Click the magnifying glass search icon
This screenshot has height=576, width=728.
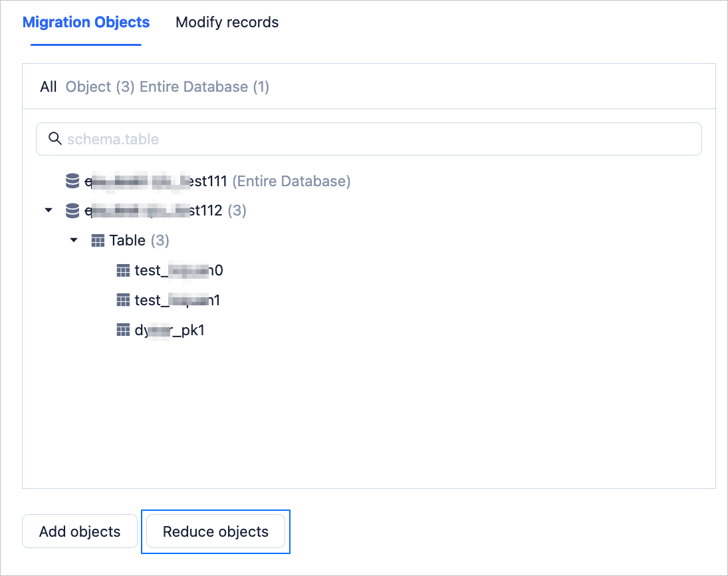point(55,139)
